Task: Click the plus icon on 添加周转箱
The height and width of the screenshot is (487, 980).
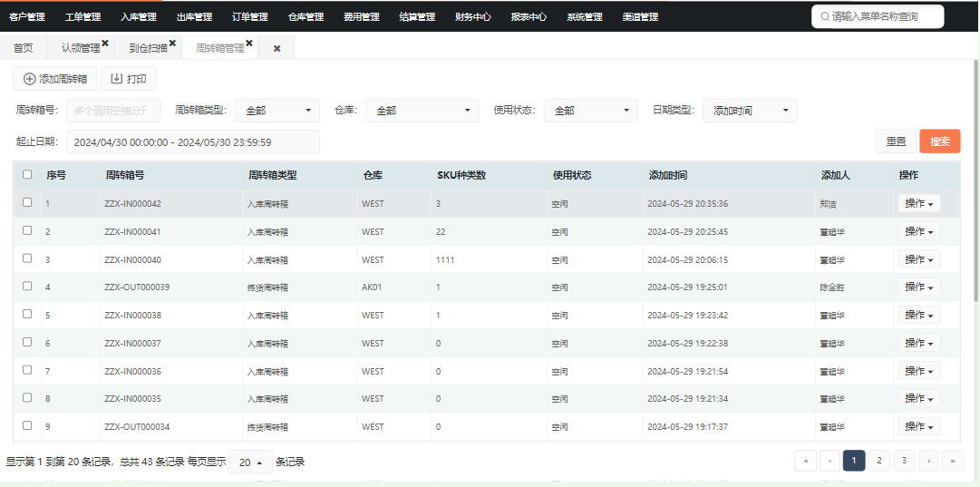Action: 29,79
